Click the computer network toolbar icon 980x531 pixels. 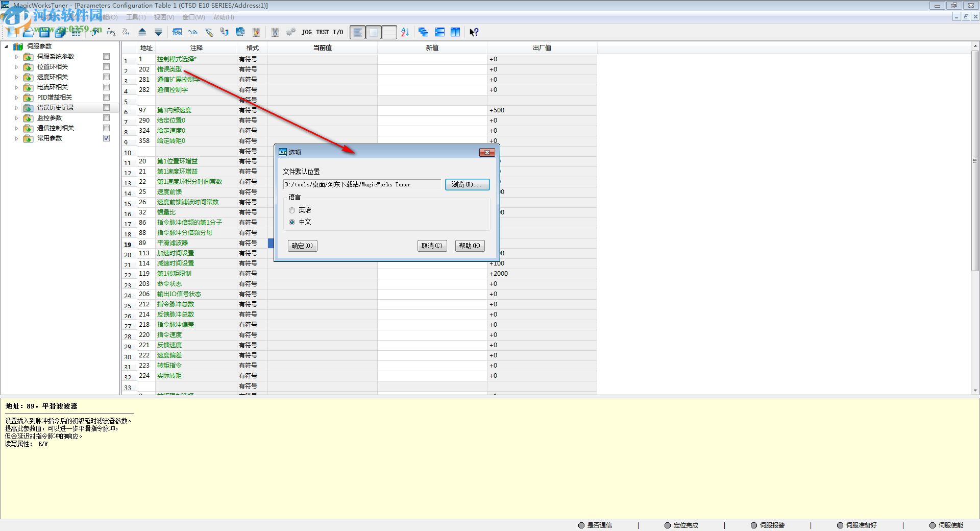(x=240, y=32)
